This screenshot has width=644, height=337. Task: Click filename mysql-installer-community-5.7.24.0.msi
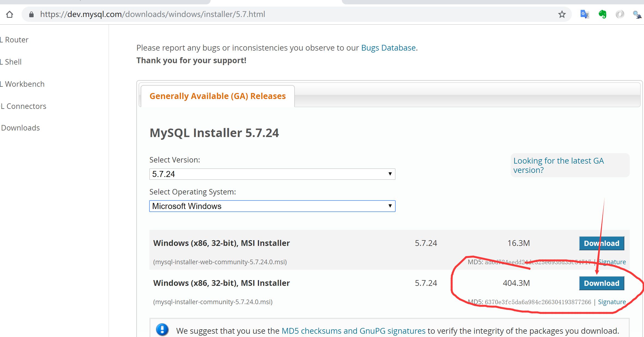(x=213, y=302)
